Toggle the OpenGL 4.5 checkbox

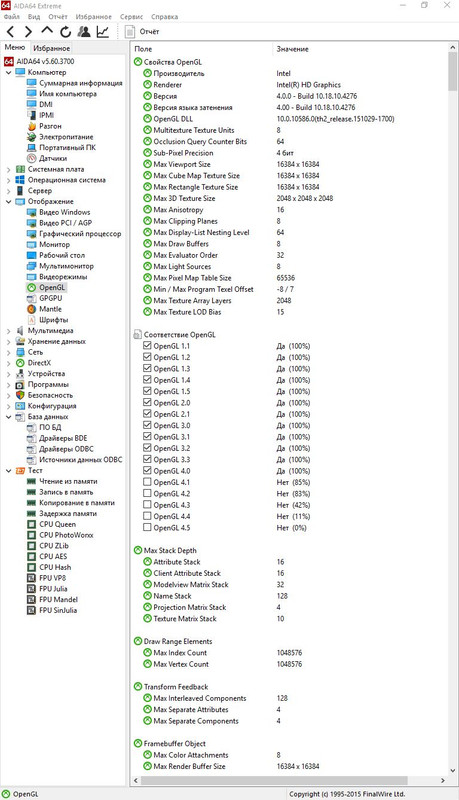click(x=147, y=528)
